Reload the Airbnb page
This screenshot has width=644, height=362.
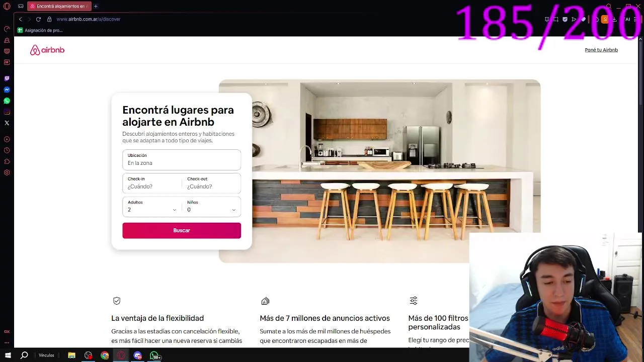coord(38,19)
